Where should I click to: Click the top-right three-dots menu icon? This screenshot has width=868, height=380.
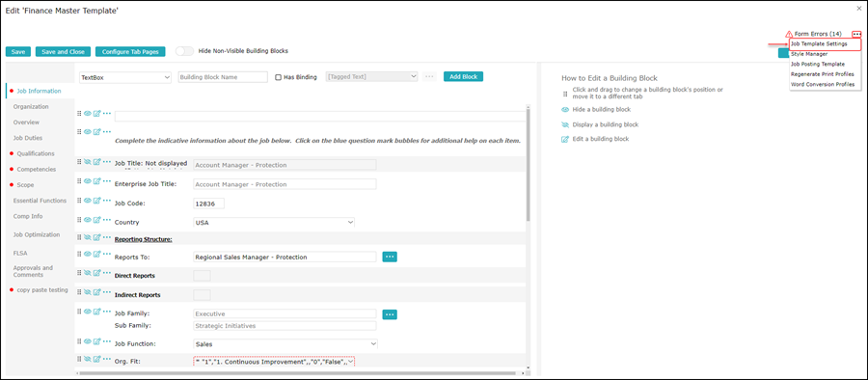[857, 35]
